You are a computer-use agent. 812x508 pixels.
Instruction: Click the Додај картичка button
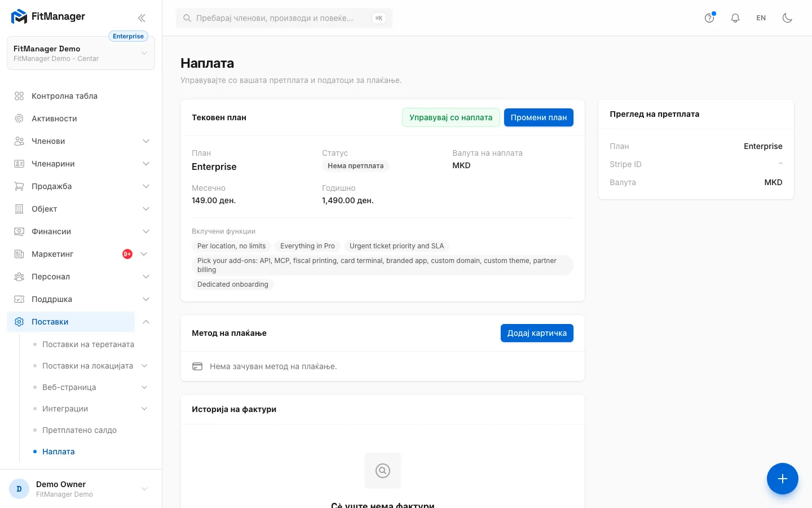tap(537, 333)
